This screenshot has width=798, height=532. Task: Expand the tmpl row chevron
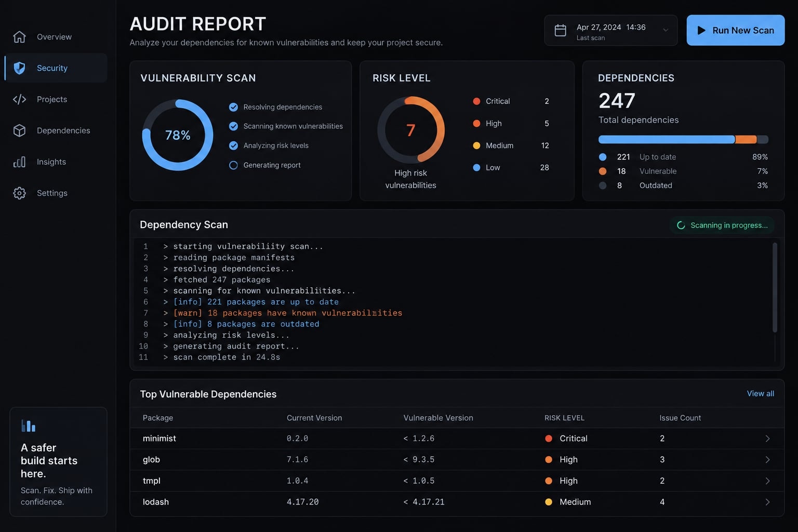(767, 481)
